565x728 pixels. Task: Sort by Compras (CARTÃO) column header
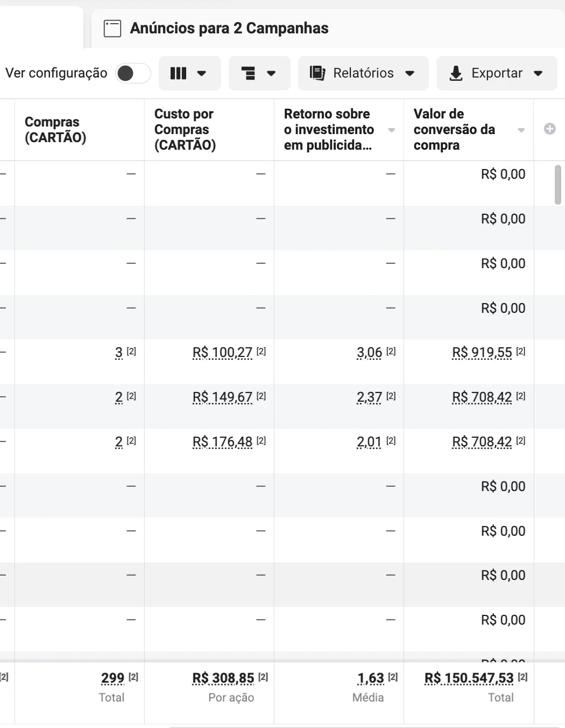(55, 130)
